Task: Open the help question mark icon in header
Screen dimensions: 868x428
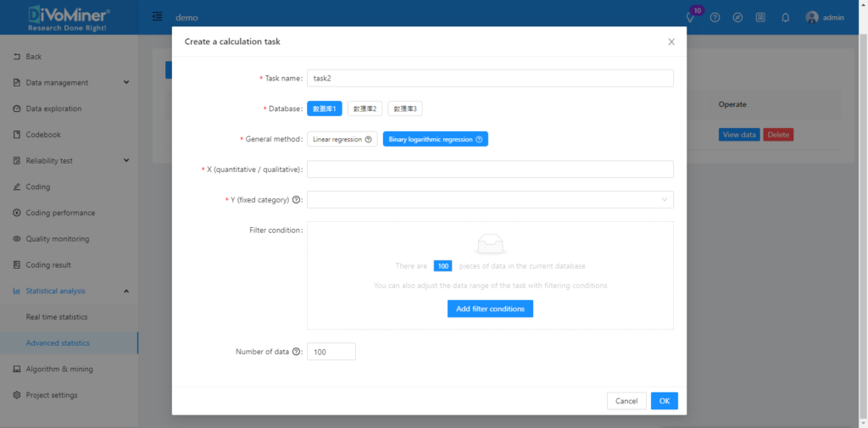Action: (x=715, y=18)
